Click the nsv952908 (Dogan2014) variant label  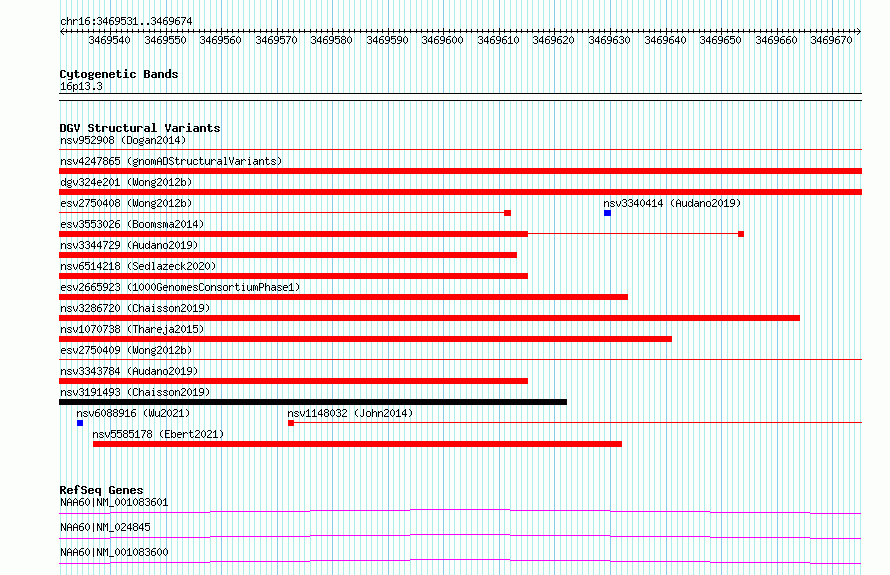click(123, 140)
